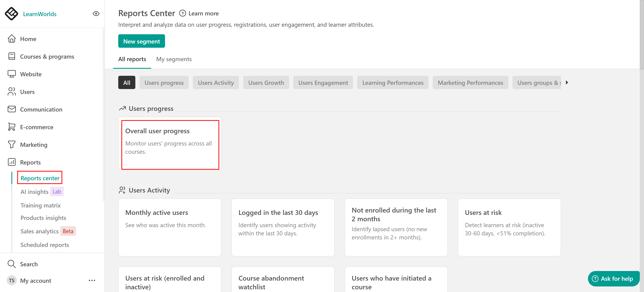
Task: Click the Learn more help icon
Action: point(182,13)
